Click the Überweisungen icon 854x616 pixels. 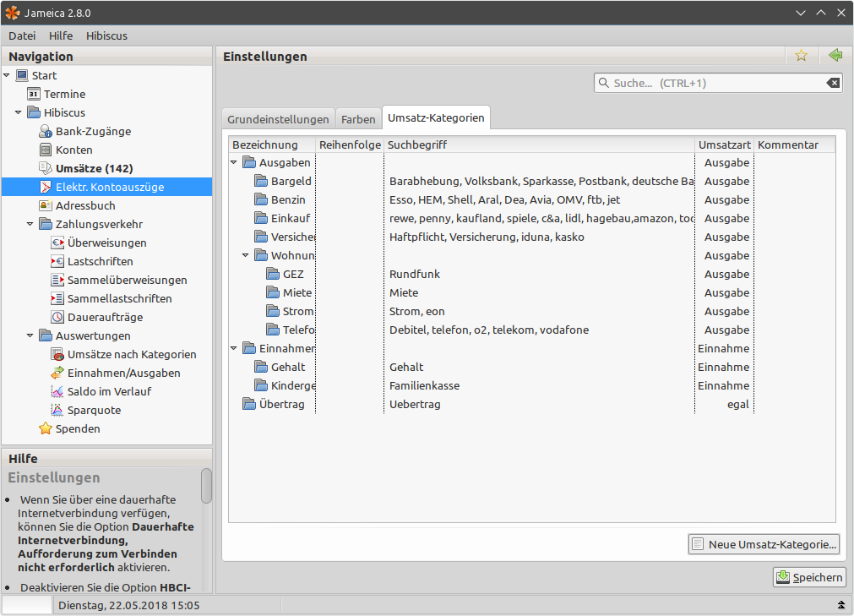click(x=57, y=243)
